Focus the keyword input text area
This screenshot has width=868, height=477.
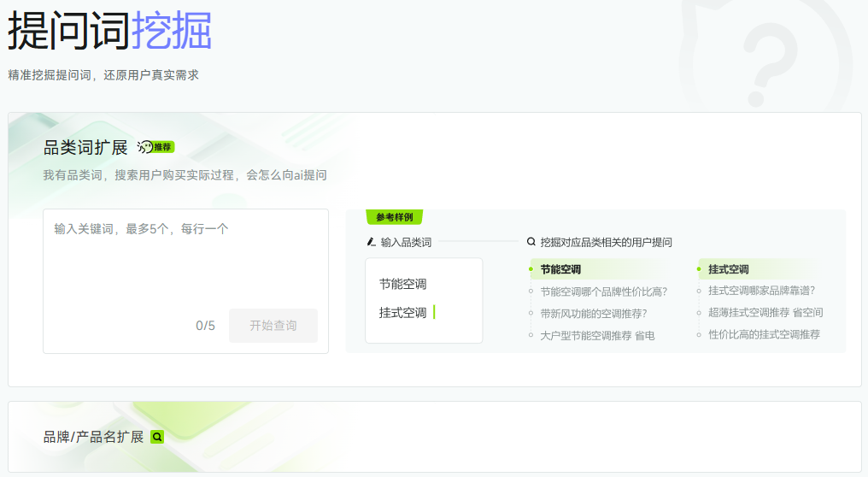pyautogui.click(x=185, y=256)
